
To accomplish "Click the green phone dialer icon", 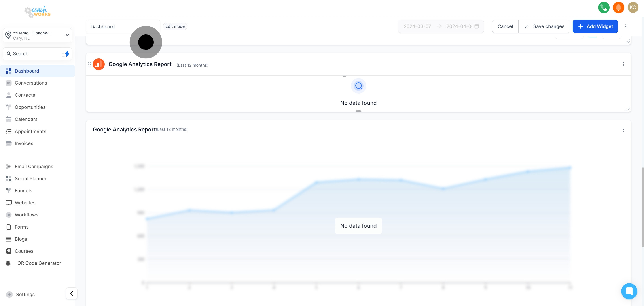I will 604,7.
